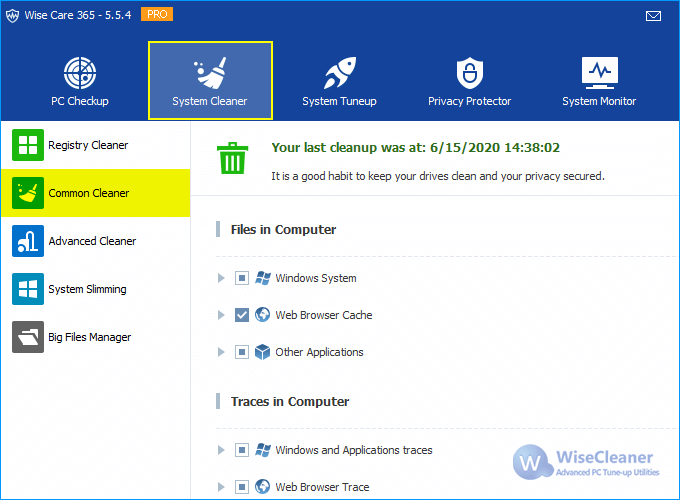This screenshot has height=500, width=680.
Task: Click the 'Traces in Computer' heading
Action: pyautogui.click(x=290, y=402)
